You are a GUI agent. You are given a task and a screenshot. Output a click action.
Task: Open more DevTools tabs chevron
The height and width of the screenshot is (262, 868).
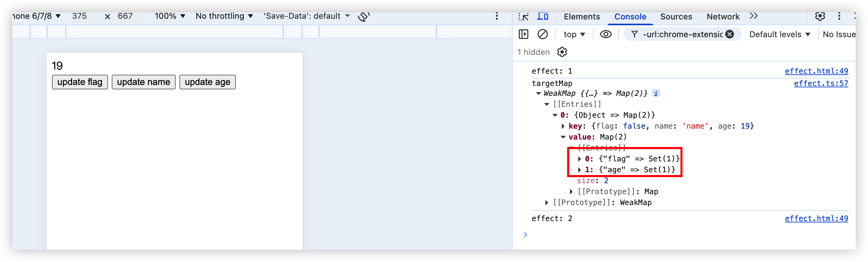[x=754, y=16]
